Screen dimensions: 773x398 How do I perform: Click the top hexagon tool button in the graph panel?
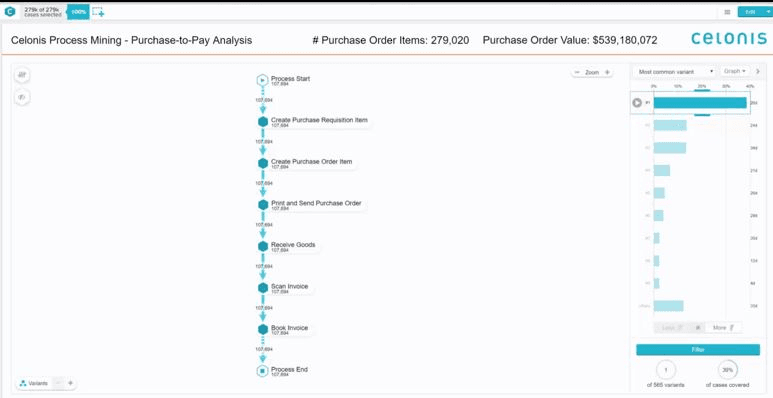(22, 75)
